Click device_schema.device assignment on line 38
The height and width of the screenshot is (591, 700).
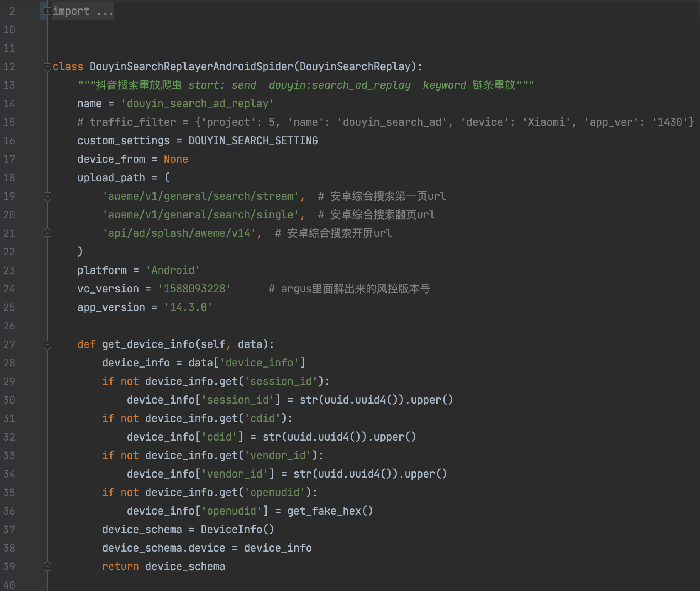click(x=207, y=548)
